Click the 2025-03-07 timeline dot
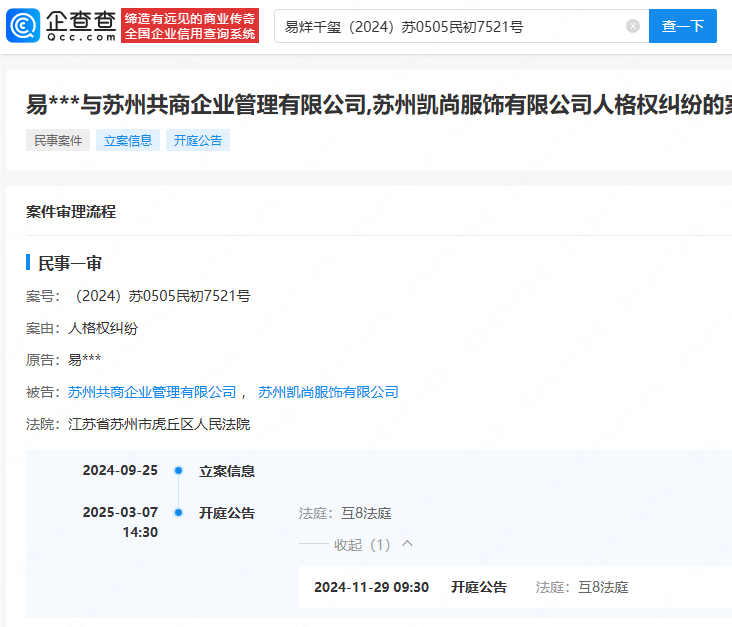Viewport: 732px width, 627px height. click(178, 512)
